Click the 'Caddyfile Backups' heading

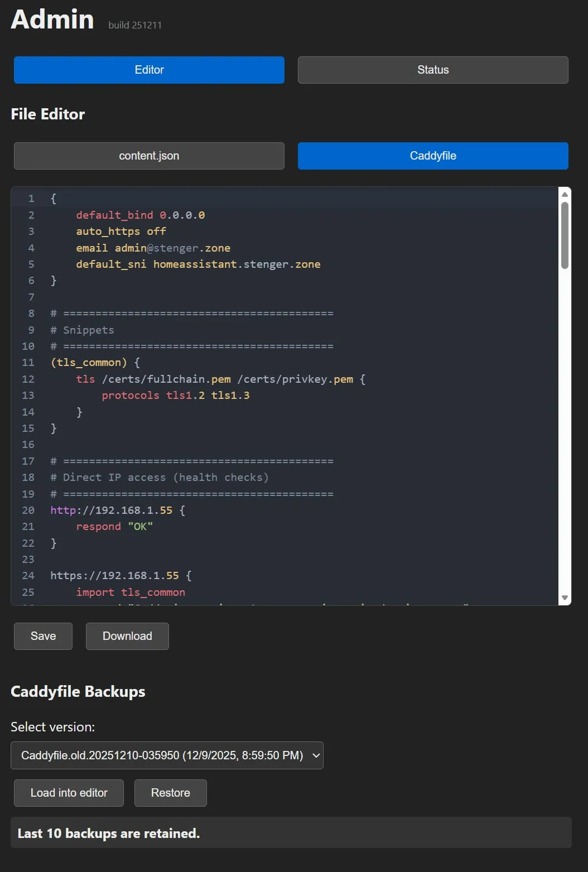pyautogui.click(x=78, y=692)
